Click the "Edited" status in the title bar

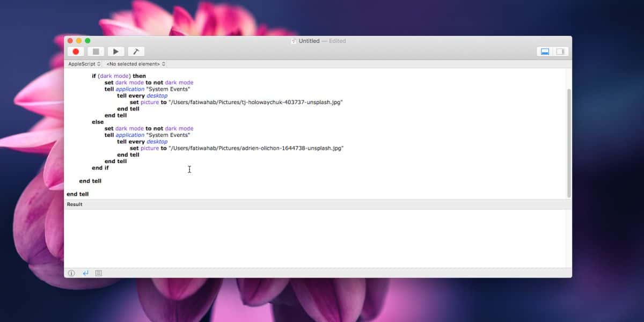[337, 41]
